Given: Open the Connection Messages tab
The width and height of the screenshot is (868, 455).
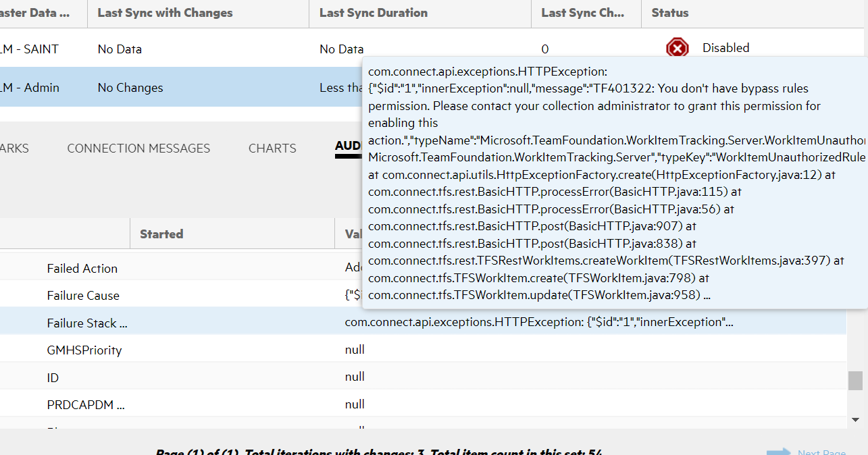Looking at the screenshot, I should click(138, 149).
